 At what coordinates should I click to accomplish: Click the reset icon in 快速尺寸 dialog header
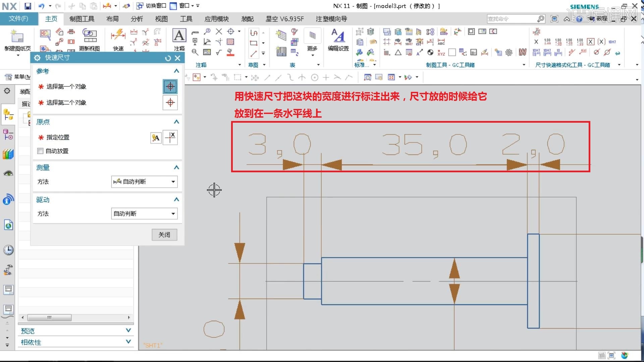[x=168, y=58]
